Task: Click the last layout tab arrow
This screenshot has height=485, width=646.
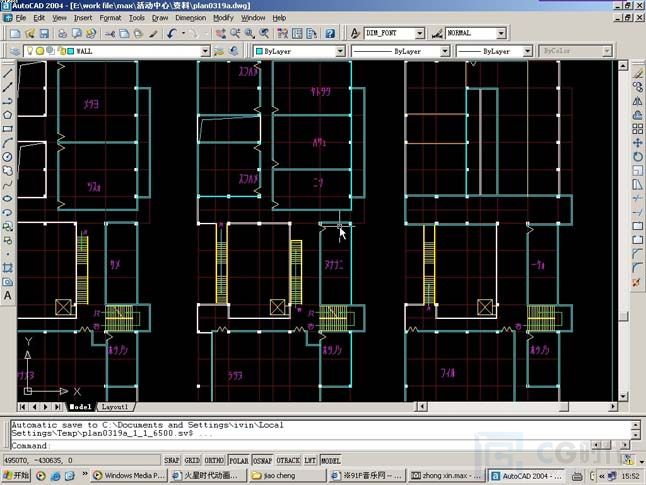Action: pyautogui.click(x=58, y=407)
